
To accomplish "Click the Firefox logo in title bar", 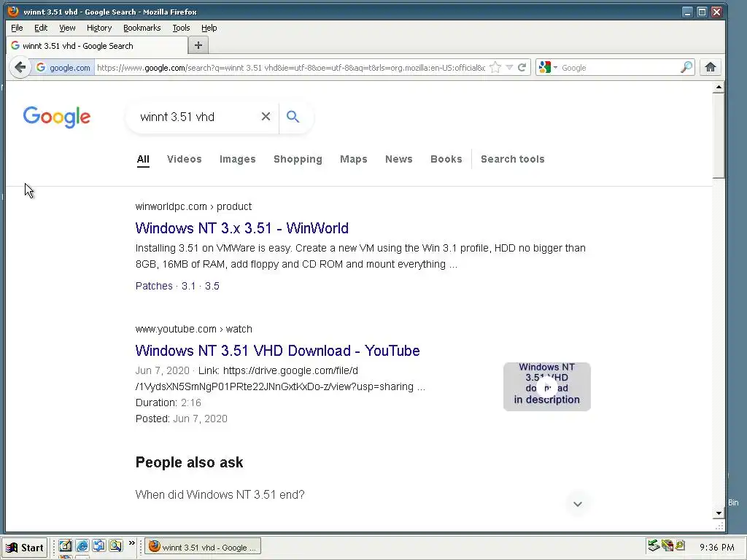I will coord(13,12).
